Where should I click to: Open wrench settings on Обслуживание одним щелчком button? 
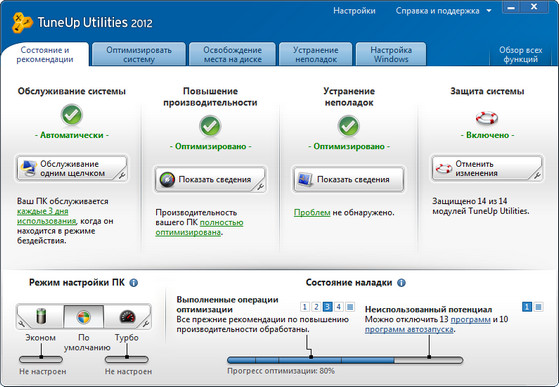(122, 175)
